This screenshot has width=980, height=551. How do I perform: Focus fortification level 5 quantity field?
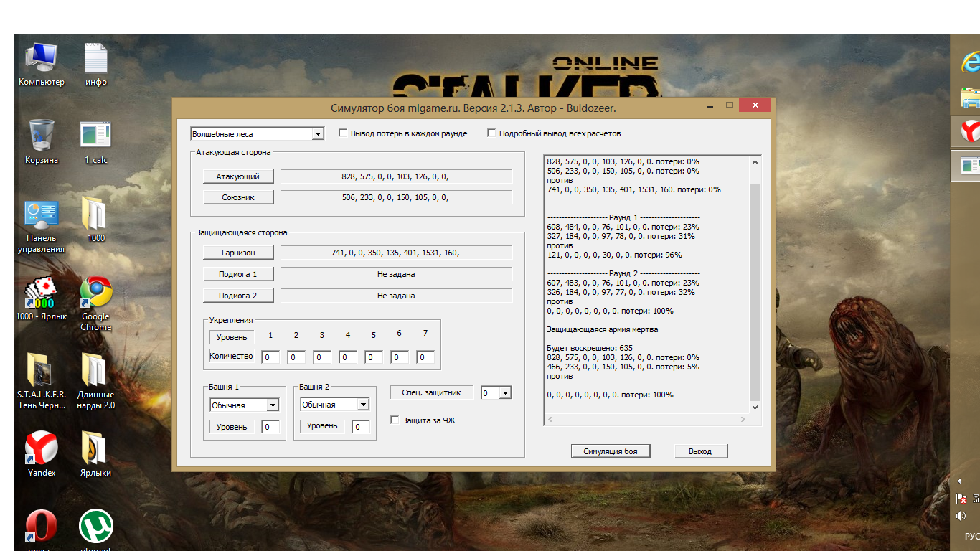click(374, 357)
